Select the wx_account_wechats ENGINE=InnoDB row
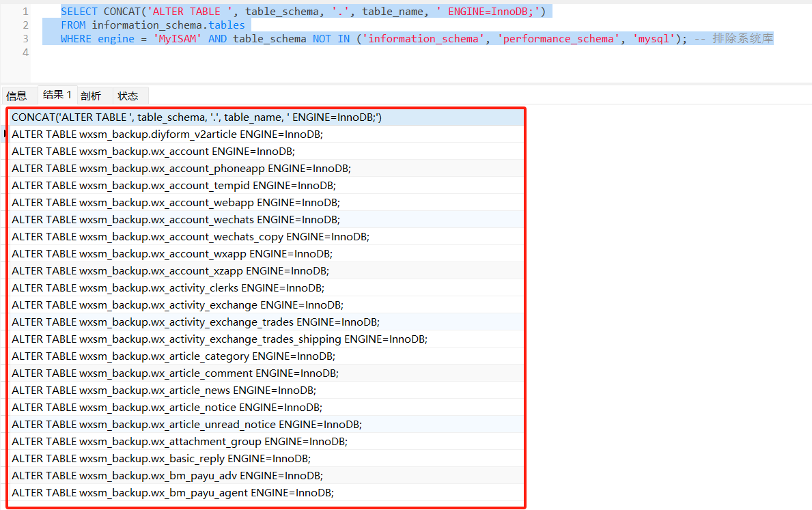The width and height of the screenshot is (812, 510). click(x=267, y=220)
